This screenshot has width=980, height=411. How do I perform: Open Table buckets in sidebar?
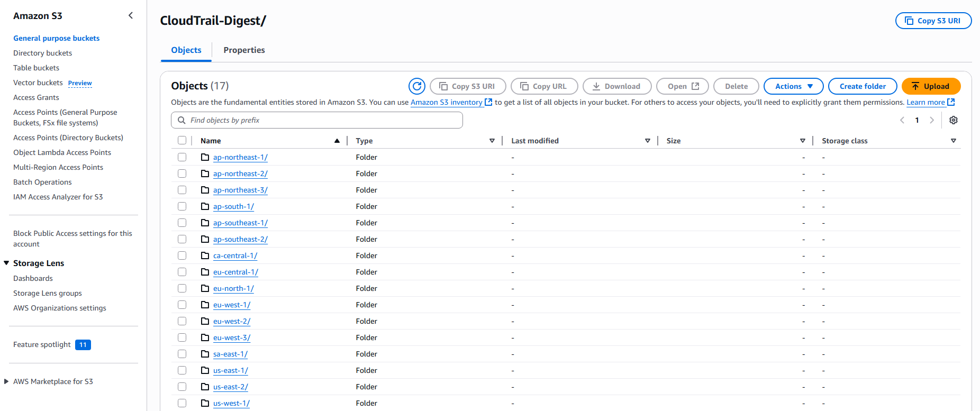37,68
